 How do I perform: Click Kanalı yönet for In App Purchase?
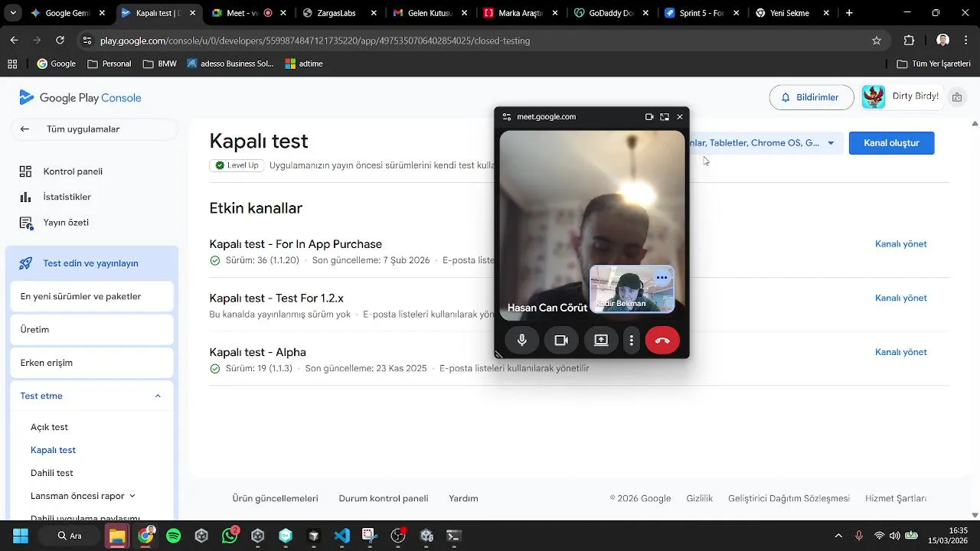coord(900,244)
